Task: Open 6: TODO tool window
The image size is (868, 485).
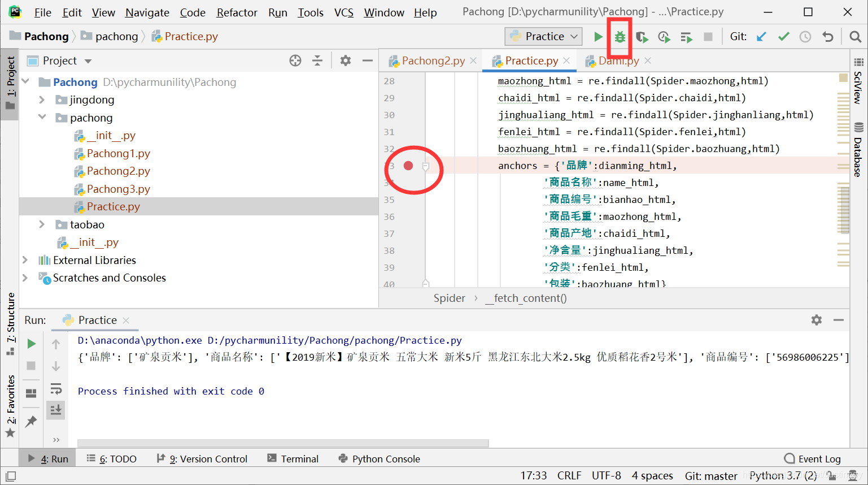Action: [111, 459]
